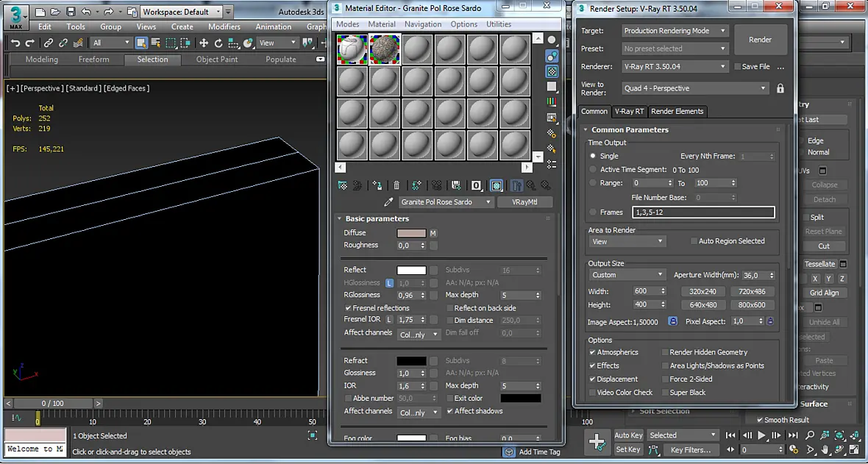Click the VRayMtl material type button
The height and width of the screenshot is (464, 868).
coord(524,202)
